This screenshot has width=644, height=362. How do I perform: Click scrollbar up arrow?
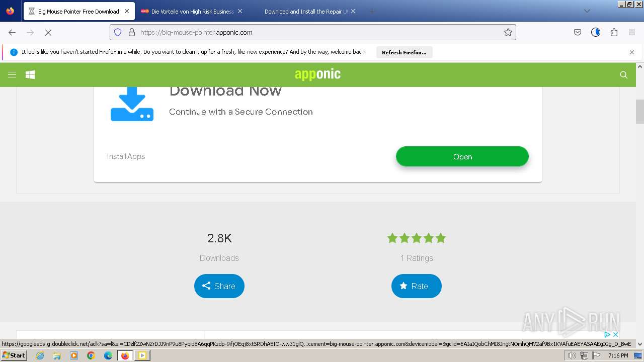(x=640, y=66)
